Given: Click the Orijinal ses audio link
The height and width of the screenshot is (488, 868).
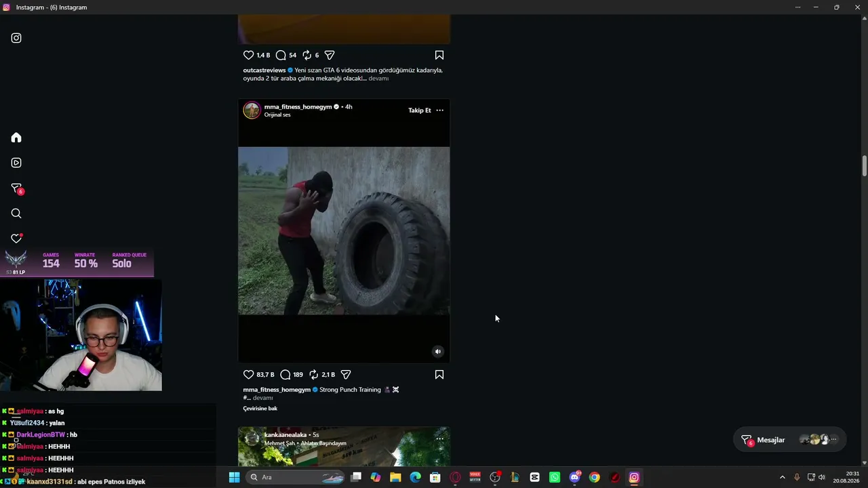Looking at the screenshot, I should pos(277,115).
